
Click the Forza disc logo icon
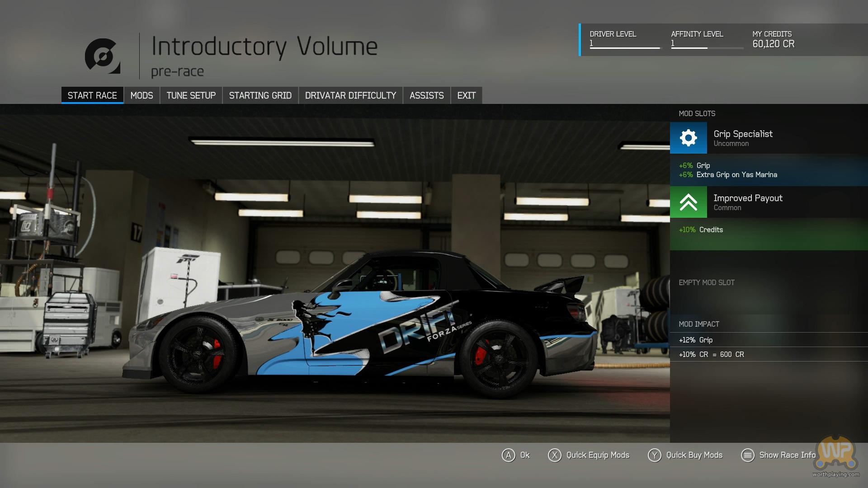coord(103,56)
